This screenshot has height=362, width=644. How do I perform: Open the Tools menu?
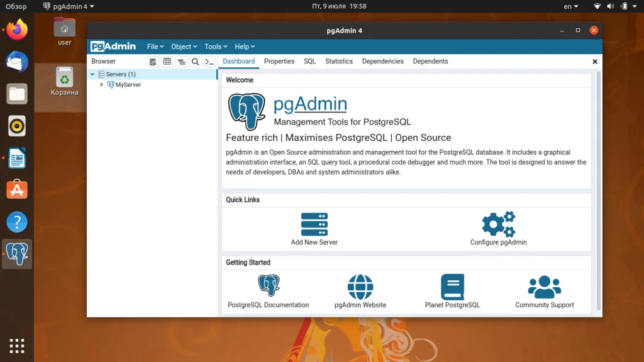(x=216, y=46)
